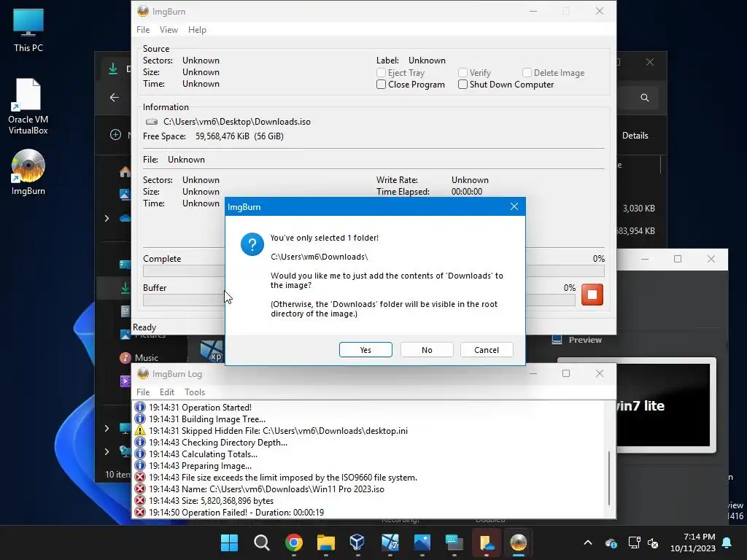Image resolution: width=747 pixels, height=560 pixels.
Task: Enable the Close Program checkbox
Action: point(381,85)
